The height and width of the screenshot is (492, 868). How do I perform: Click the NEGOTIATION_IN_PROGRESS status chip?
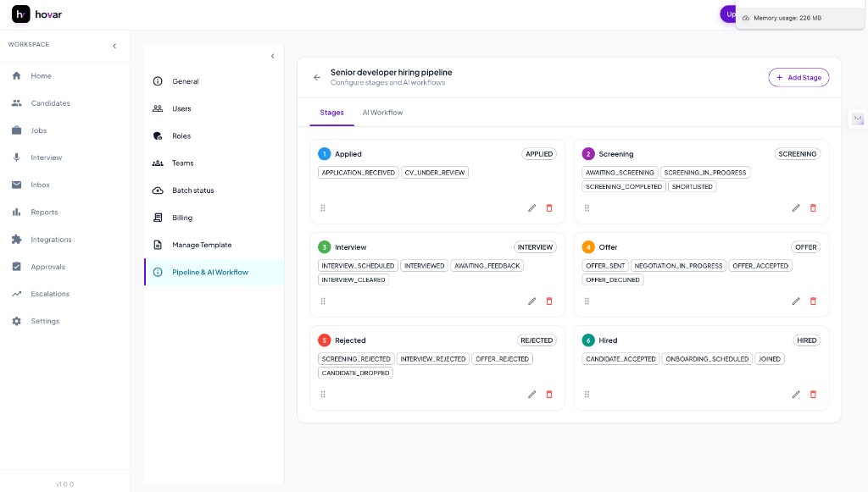[x=678, y=266]
